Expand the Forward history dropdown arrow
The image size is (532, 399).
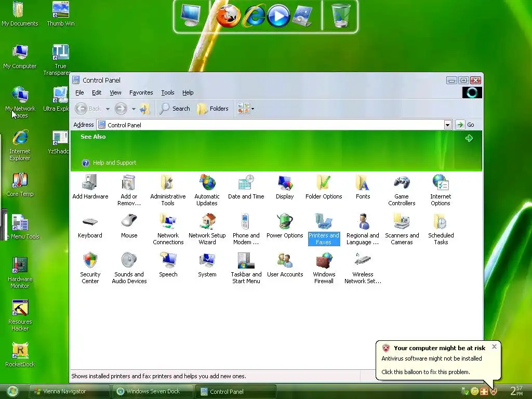tap(134, 109)
